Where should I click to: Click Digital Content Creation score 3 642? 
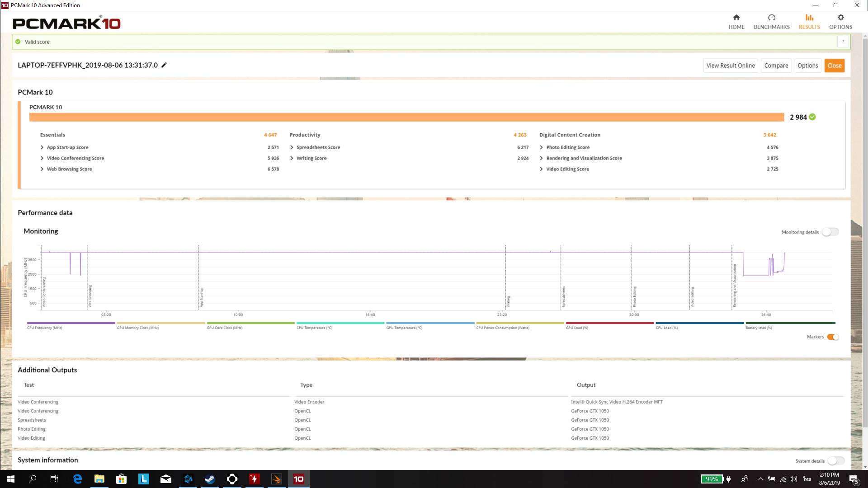tap(769, 135)
